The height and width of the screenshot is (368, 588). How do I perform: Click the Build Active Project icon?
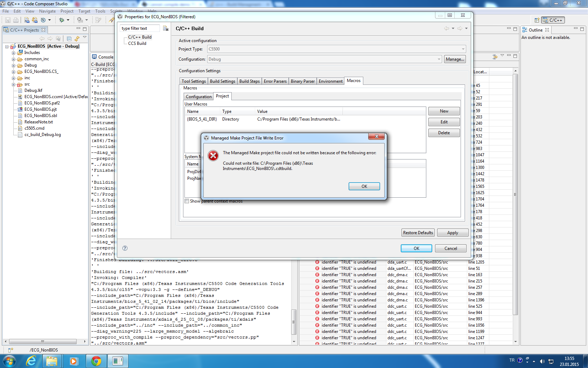click(x=27, y=20)
